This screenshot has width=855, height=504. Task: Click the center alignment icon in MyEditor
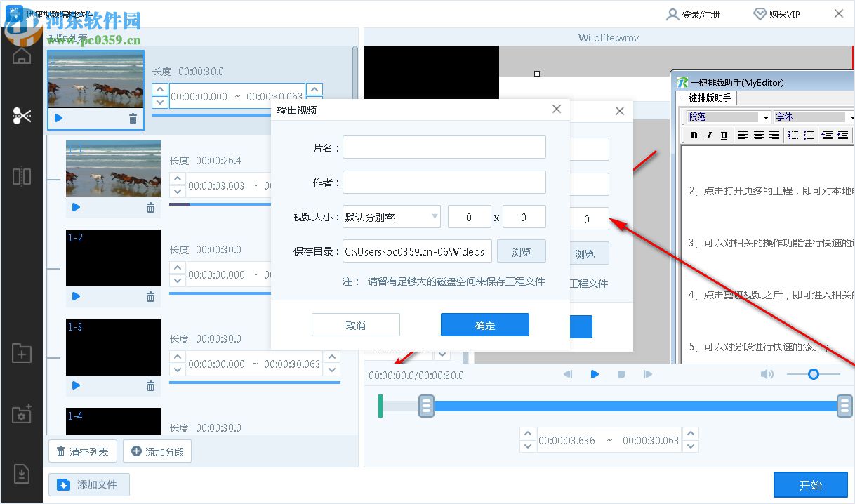tap(759, 135)
